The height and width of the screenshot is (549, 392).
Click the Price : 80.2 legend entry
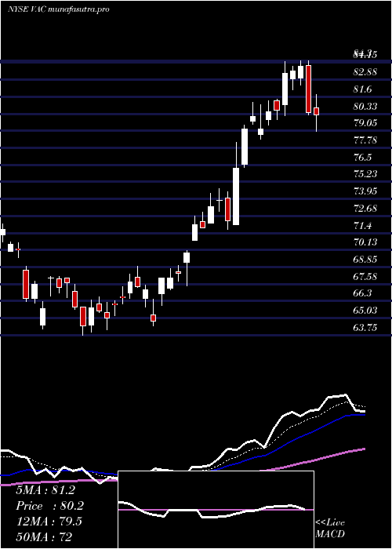point(49,506)
